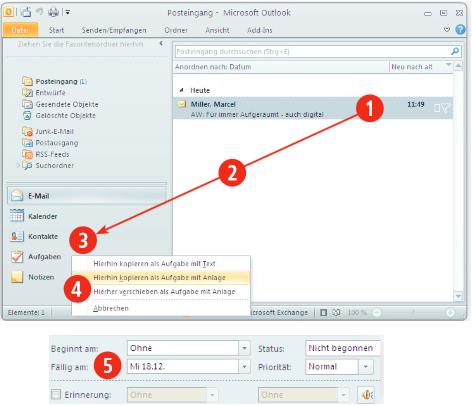The image size is (472, 406).
Task: Click the reminder sound speaker icon
Action: [x=366, y=395]
